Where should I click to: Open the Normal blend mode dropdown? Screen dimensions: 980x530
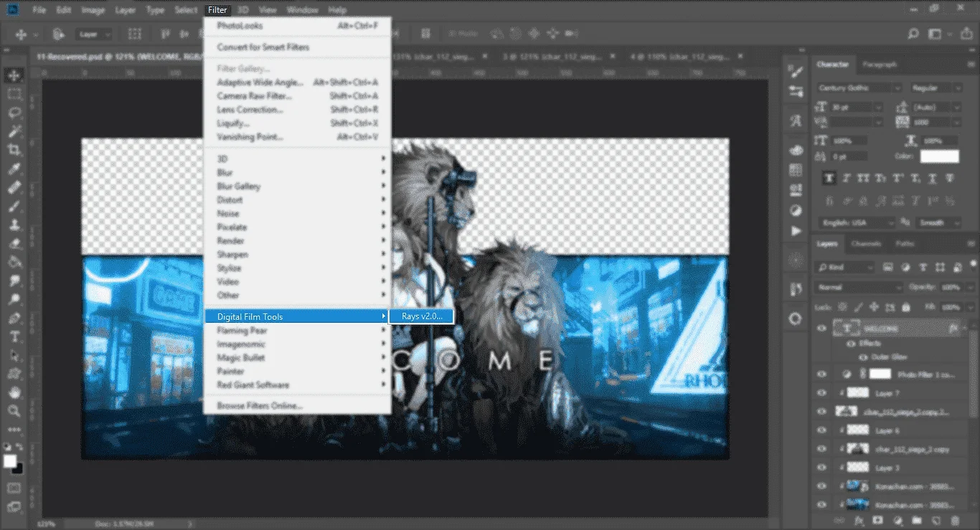pyautogui.click(x=859, y=287)
